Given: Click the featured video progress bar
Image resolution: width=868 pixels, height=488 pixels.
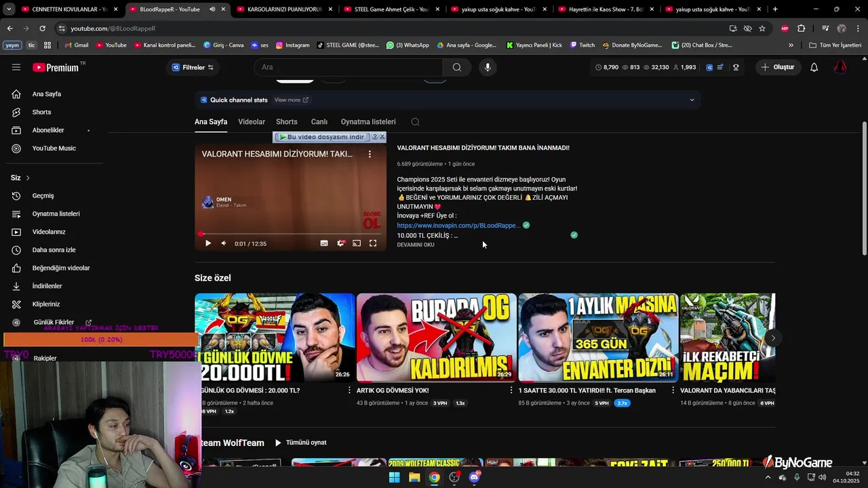Looking at the screenshot, I should (290, 234).
